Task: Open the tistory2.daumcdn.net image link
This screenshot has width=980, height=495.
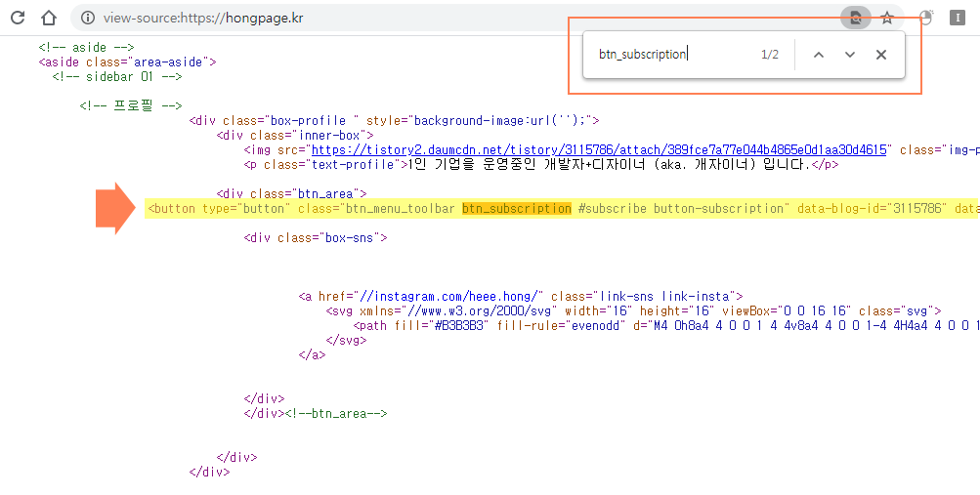Action: click(599, 149)
